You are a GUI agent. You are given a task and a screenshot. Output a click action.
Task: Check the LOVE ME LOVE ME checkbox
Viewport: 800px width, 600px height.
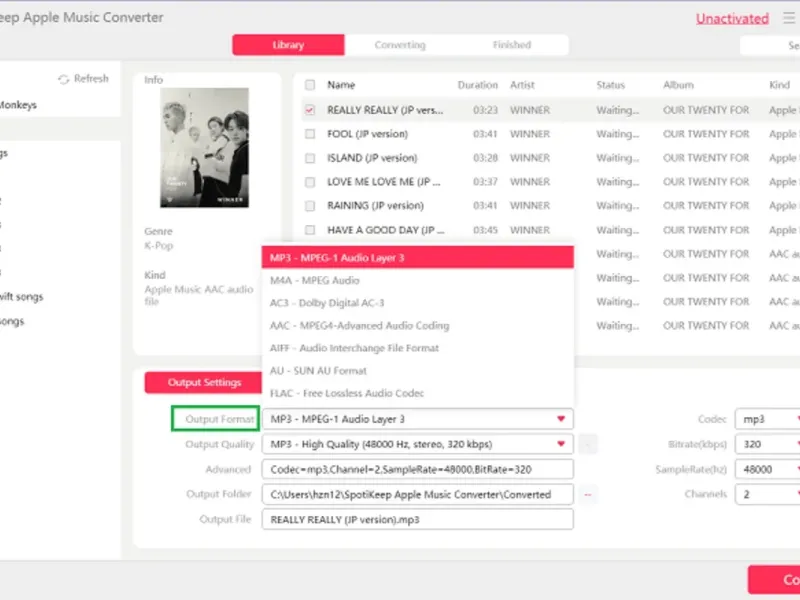[310, 182]
